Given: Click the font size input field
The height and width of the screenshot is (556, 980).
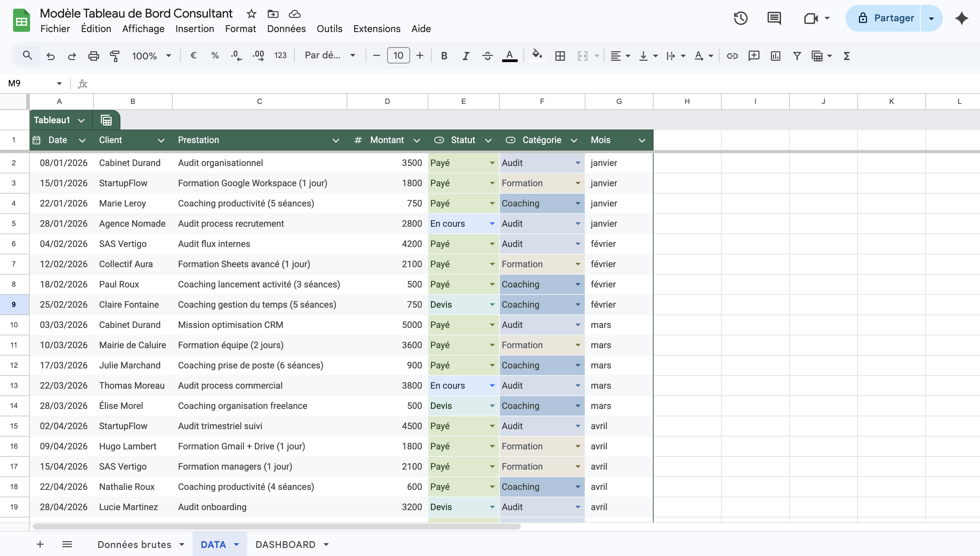Looking at the screenshot, I should (398, 56).
